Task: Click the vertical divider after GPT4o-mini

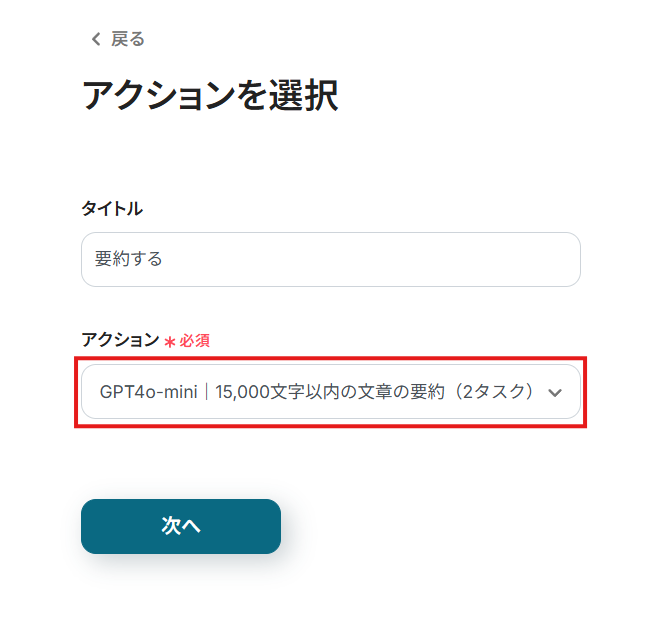Action: (x=206, y=392)
